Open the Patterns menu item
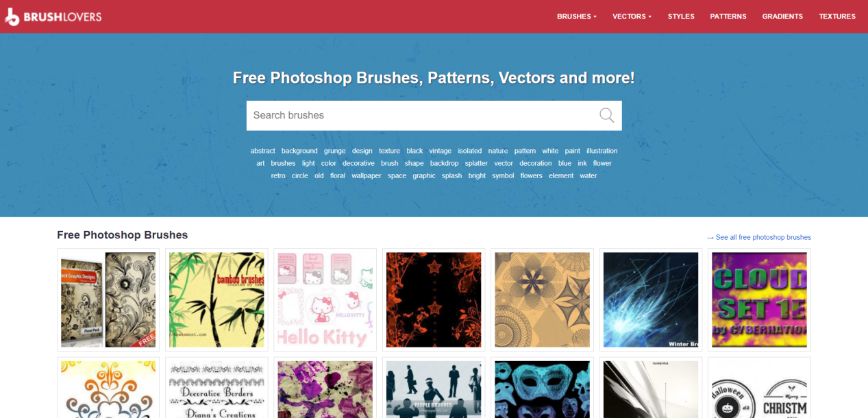 pyautogui.click(x=728, y=16)
